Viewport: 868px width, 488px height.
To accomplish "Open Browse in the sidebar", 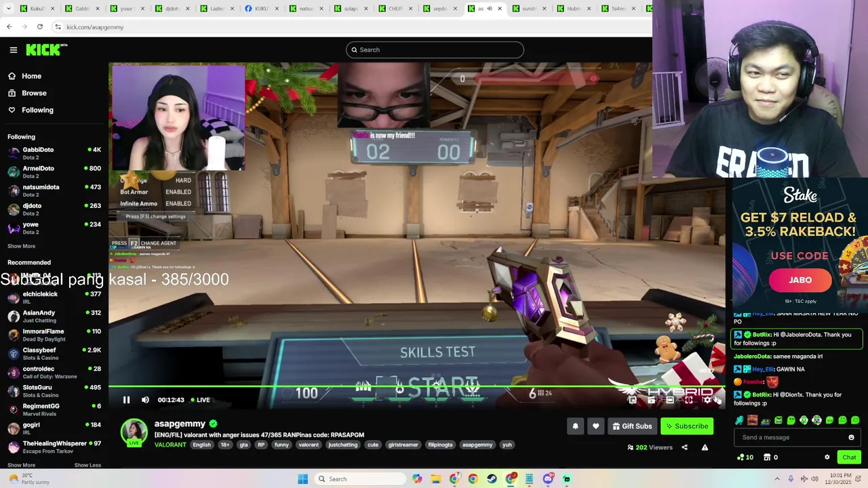I will (x=34, y=93).
